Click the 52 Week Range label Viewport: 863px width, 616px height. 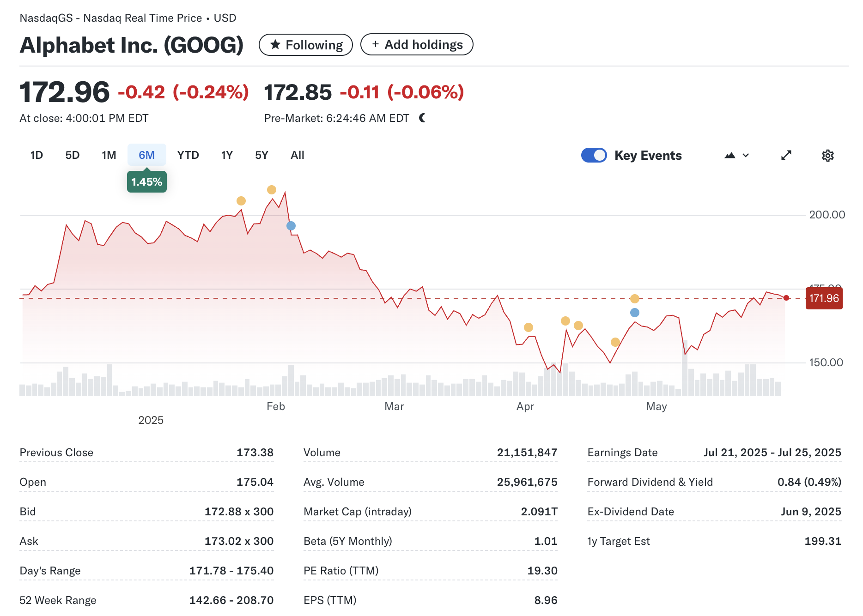(58, 600)
